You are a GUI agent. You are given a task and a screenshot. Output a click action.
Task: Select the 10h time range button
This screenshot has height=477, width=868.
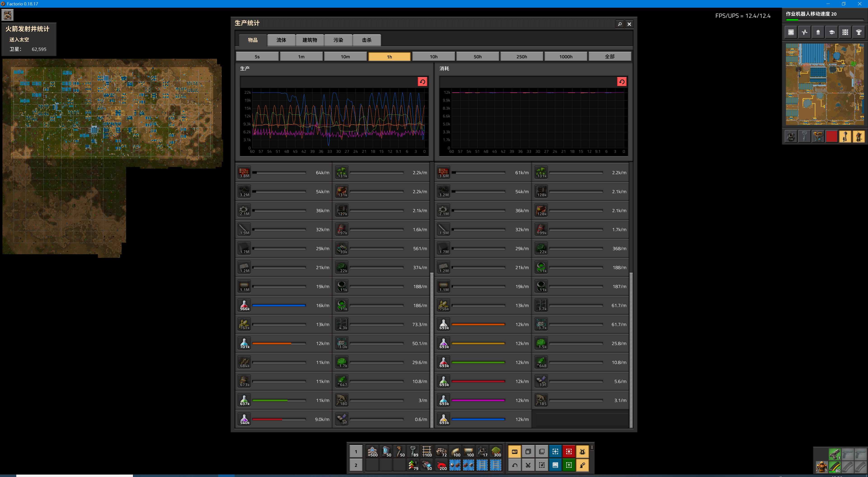click(x=433, y=56)
